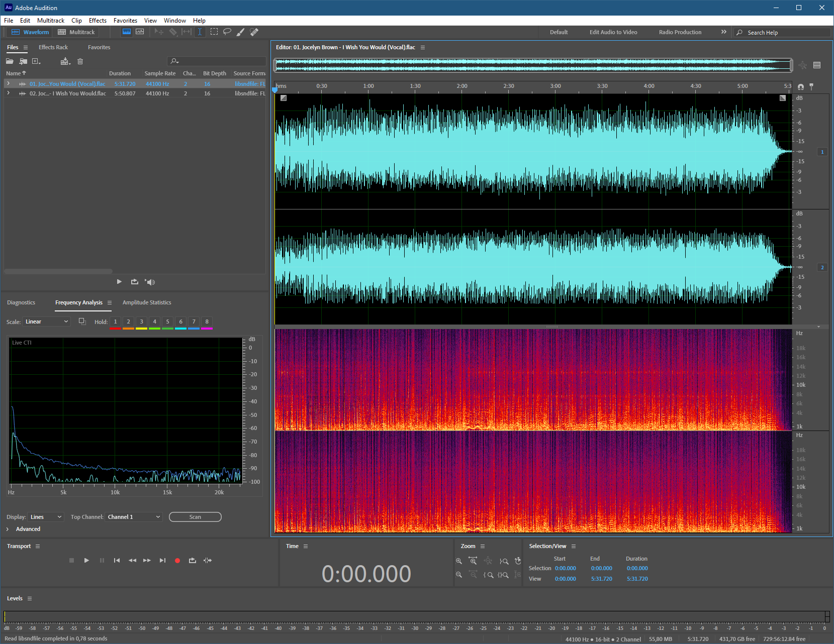This screenshot has height=644, width=834.
Task: Click Zoom In (Time) icon
Action: 473,561
